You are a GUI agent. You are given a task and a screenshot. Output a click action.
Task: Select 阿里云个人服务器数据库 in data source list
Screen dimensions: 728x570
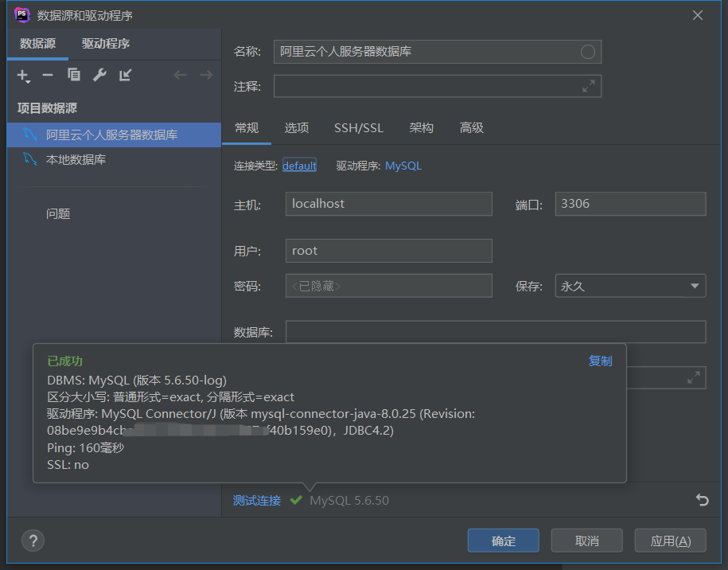pos(115,135)
